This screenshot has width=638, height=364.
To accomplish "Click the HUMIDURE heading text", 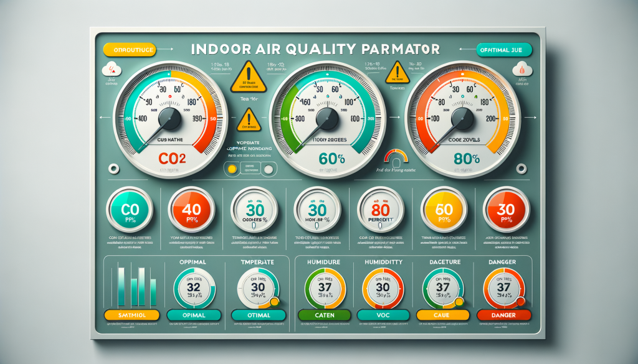I will 323,262.
